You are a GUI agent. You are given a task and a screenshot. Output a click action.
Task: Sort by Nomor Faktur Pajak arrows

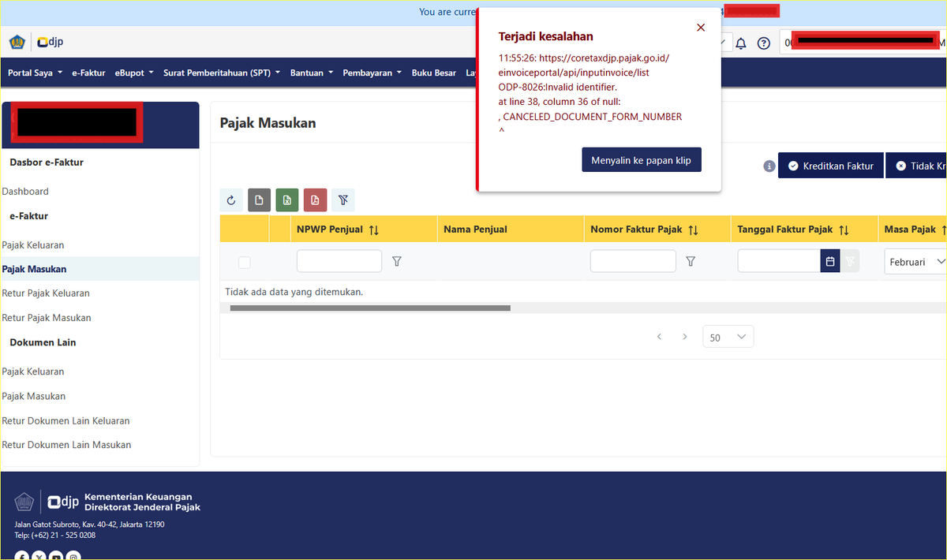click(693, 230)
